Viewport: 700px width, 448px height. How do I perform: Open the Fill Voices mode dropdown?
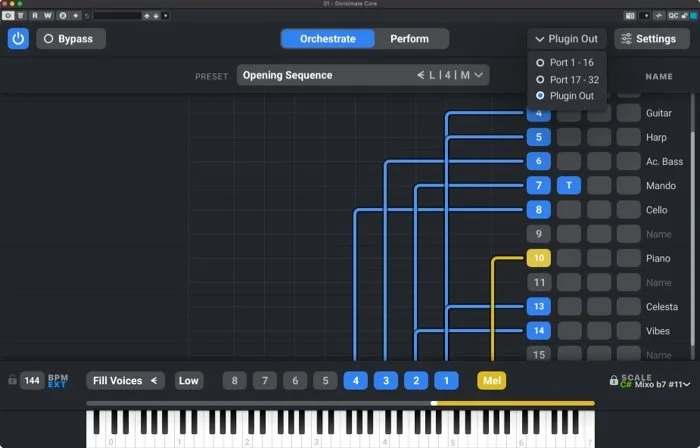point(125,381)
